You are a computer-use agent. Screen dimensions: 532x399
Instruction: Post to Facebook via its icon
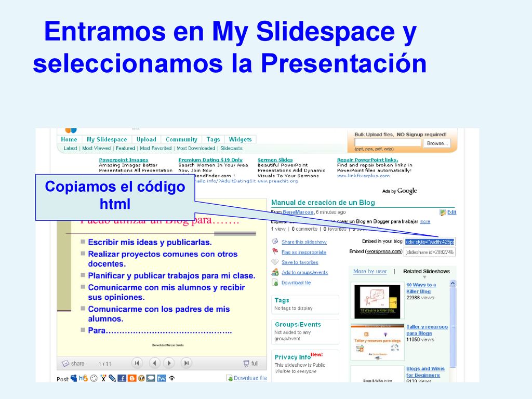tap(122, 378)
